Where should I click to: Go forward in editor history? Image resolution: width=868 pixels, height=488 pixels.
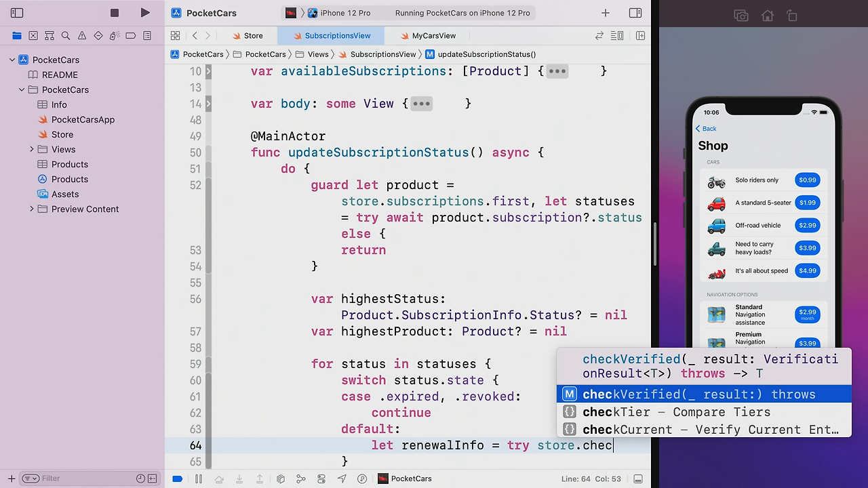[x=208, y=35]
